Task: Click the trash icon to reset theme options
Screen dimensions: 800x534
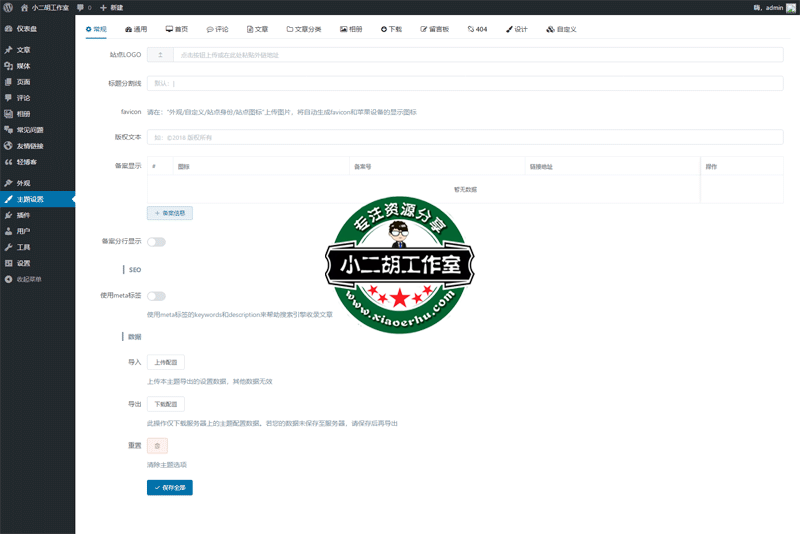Action: tap(157, 446)
